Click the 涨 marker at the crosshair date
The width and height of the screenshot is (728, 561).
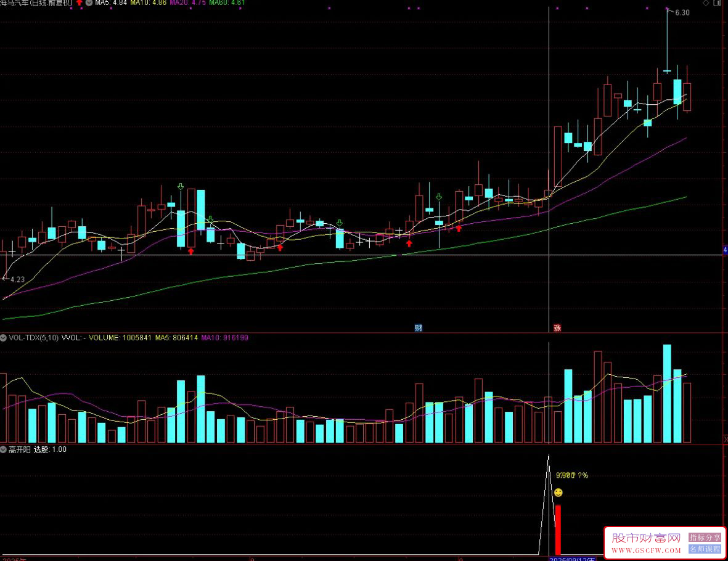(x=557, y=328)
